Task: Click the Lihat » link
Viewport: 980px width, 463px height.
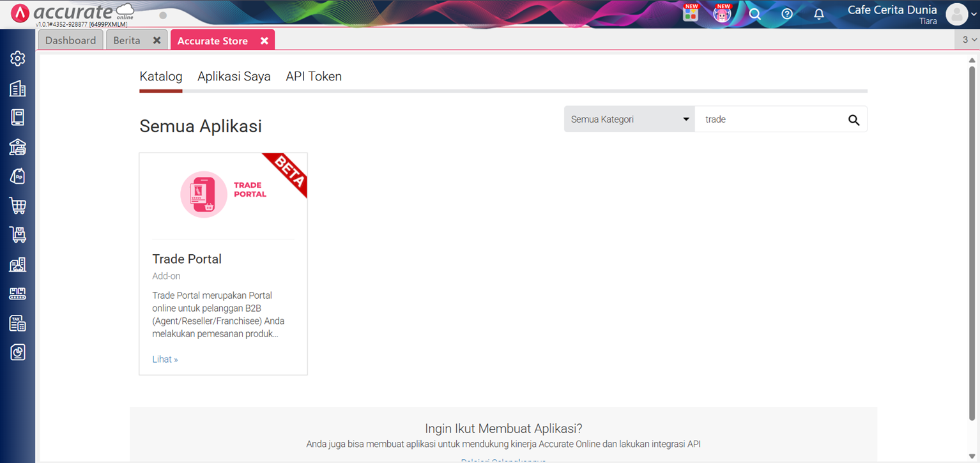Action: click(x=165, y=360)
